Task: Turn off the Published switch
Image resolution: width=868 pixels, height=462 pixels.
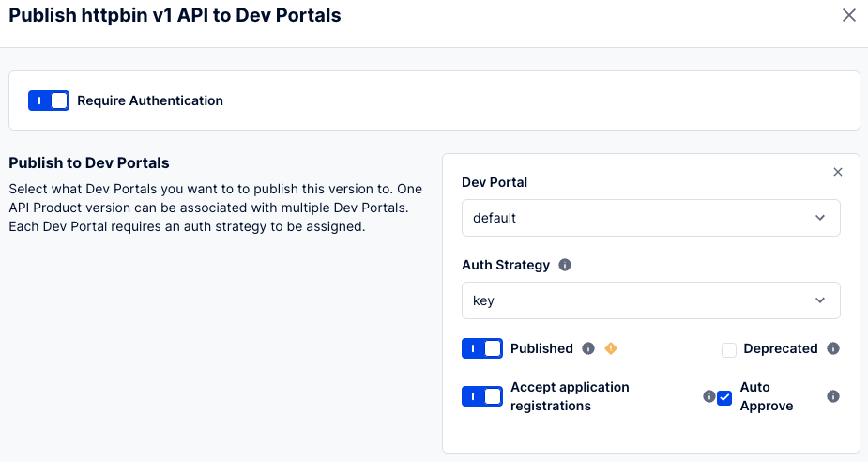Action: click(482, 348)
